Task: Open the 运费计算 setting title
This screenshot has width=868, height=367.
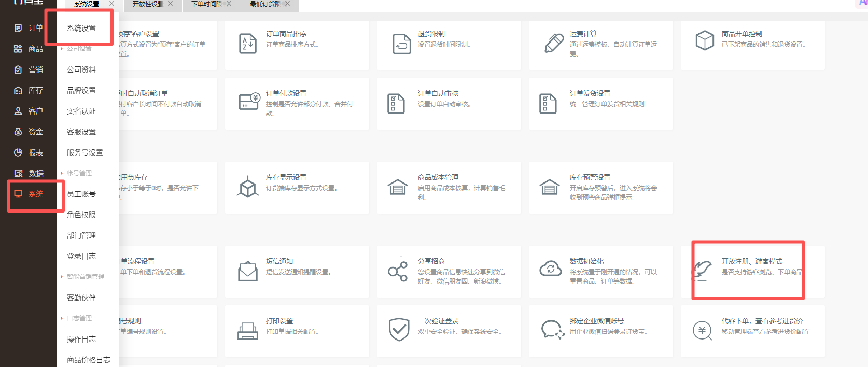Action: (583, 34)
